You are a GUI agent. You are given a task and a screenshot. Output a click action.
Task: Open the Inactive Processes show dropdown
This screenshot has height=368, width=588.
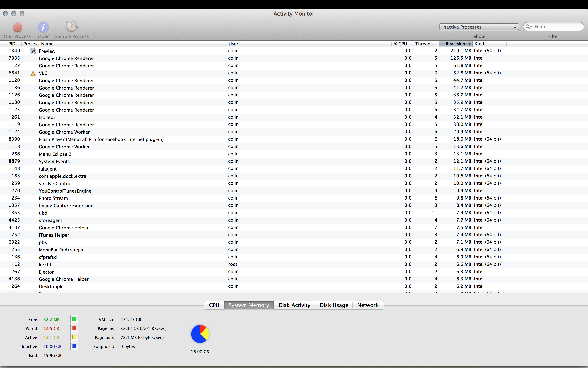479,27
